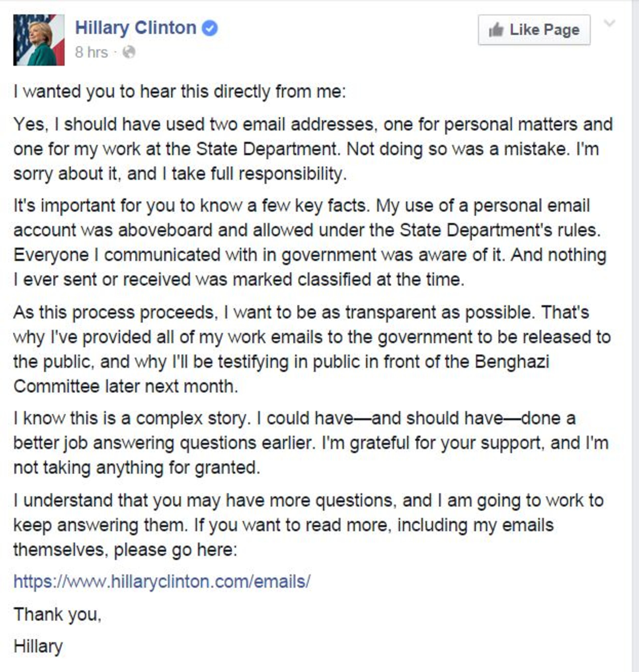Click the globe public-audience icon
639x672 pixels.
point(129,52)
